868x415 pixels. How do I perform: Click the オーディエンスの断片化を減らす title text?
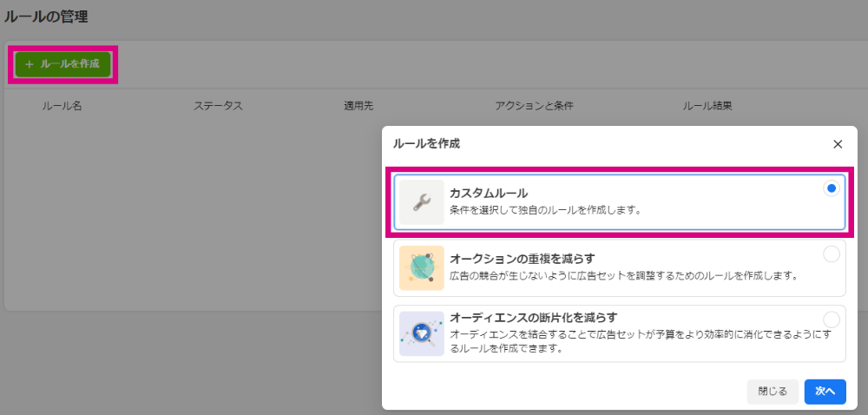click(x=533, y=318)
